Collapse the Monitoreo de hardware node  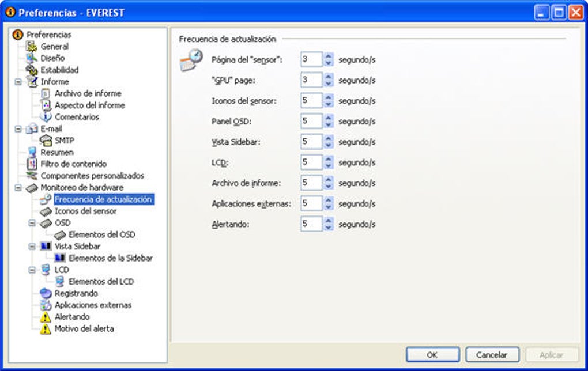coord(18,187)
